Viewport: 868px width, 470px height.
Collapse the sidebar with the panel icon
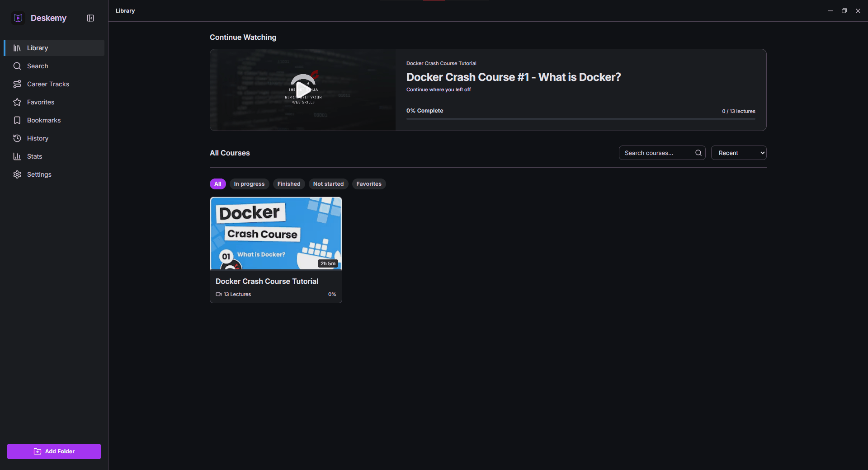pyautogui.click(x=90, y=18)
